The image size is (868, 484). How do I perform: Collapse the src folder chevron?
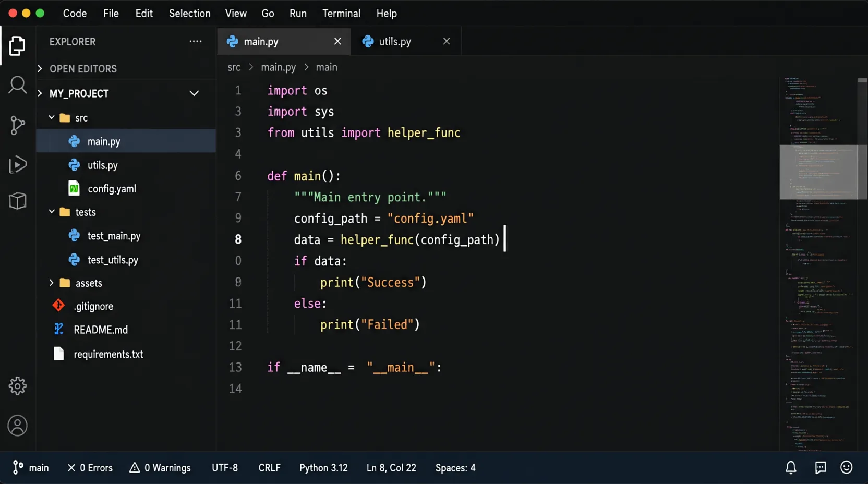[x=52, y=118]
